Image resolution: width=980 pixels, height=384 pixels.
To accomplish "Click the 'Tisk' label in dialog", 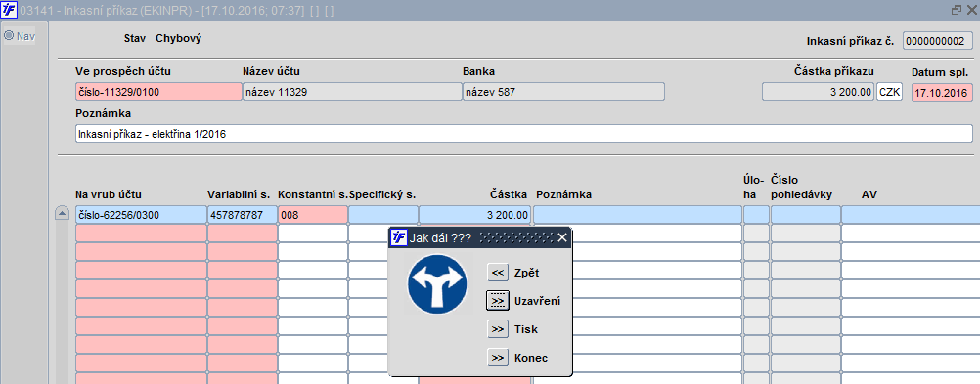I will coord(525,329).
